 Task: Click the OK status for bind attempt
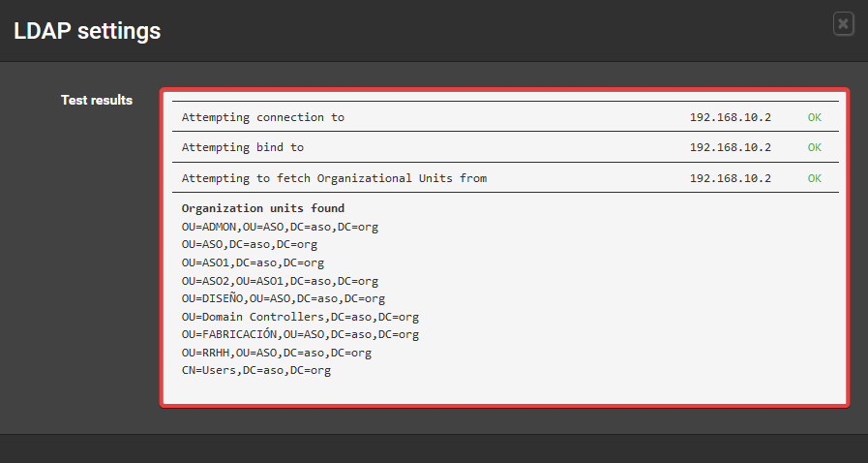814,147
